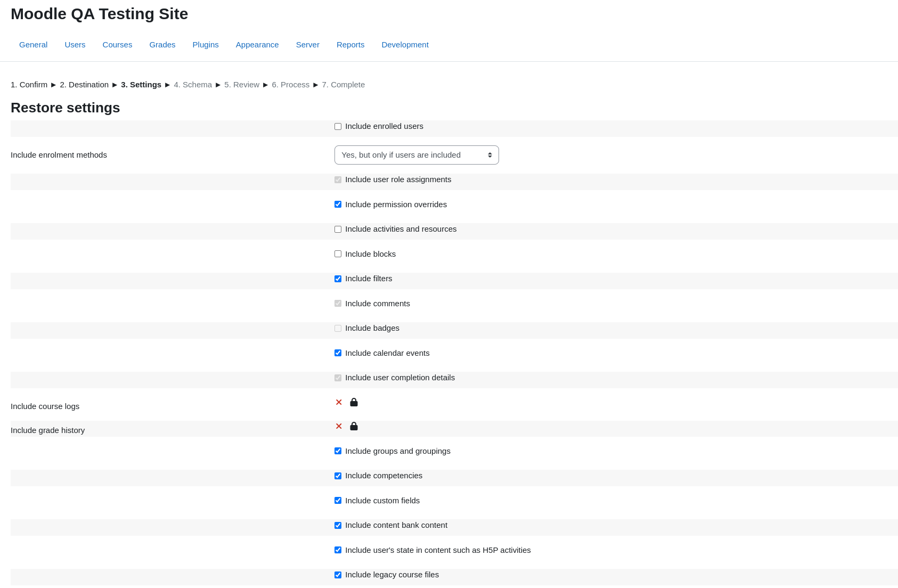Enable Include enrolled users checkbox
This screenshot has width=898, height=588.
[x=338, y=127]
